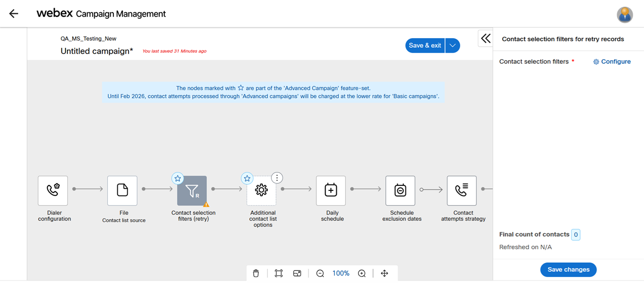Select the Additional contact list options node
Screen dimensions: 644x285
[261, 191]
